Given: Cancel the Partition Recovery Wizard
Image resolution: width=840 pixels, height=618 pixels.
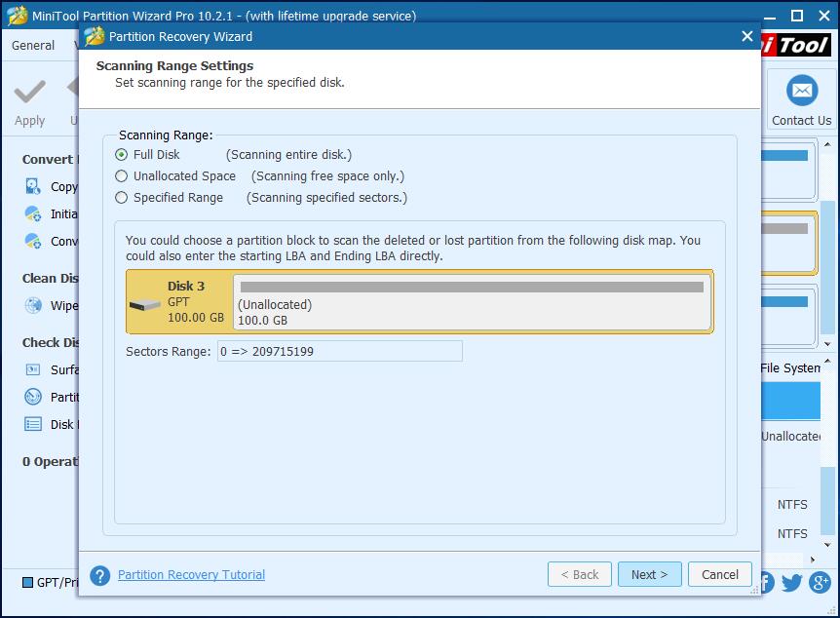Looking at the screenshot, I should tap(719, 574).
